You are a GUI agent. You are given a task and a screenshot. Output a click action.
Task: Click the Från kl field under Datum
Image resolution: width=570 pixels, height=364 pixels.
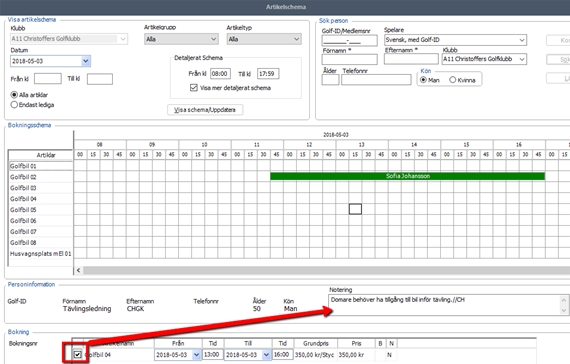pyautogui.click(x=48, y=79)
